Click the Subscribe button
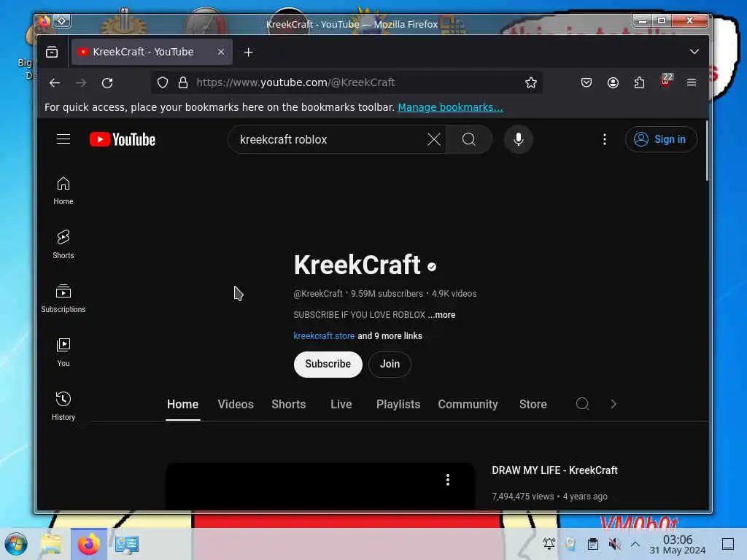 pyautogui.click(x=328, y=365)
